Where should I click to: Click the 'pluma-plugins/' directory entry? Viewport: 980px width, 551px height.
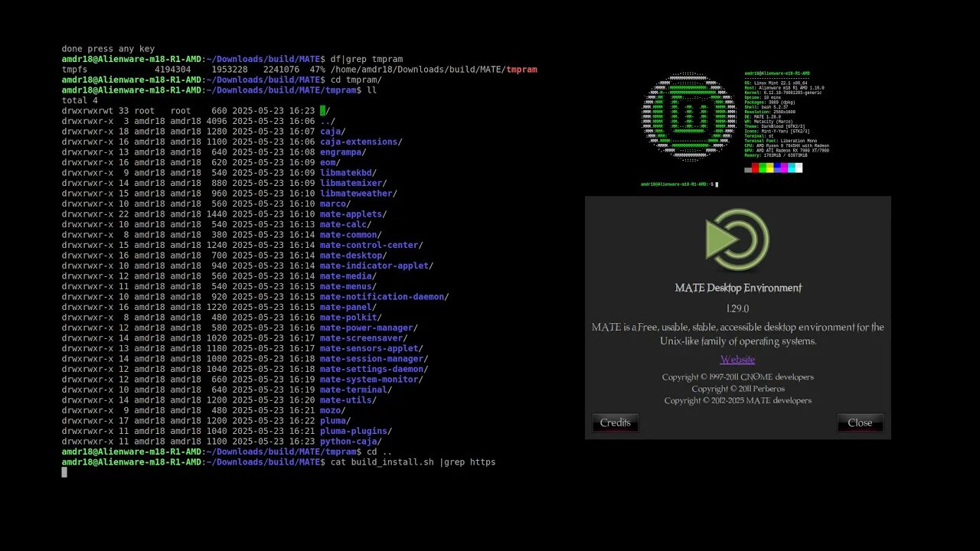coord(356,431)
